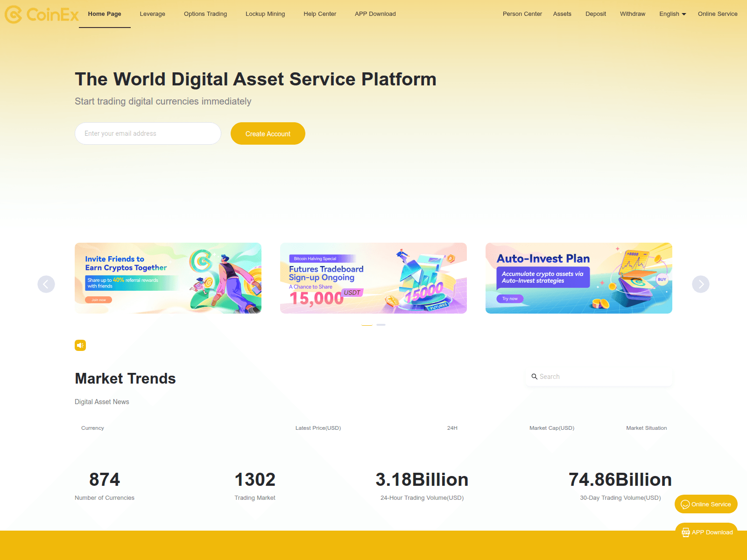Select the second carousel indicator dot
This screenshot has width=747, height=560.
click(381, 325)
